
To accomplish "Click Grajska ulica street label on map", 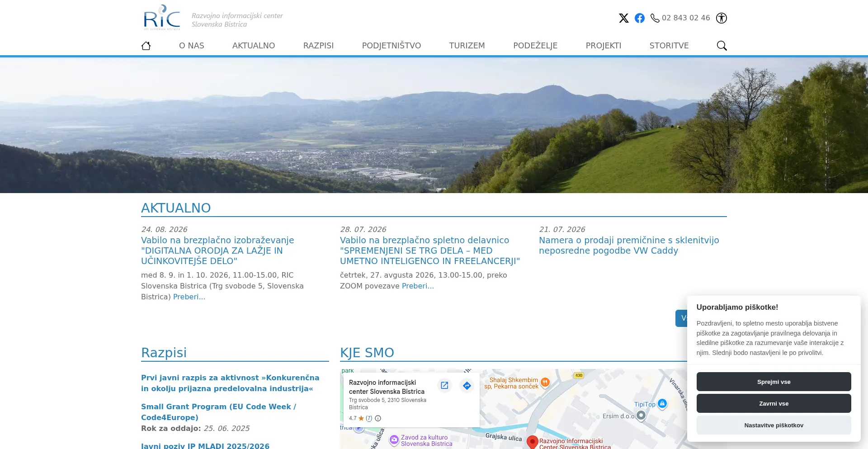I will [x=504, y=437].
